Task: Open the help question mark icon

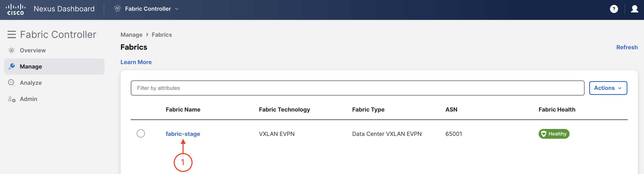Action: [x=614, y=9]
